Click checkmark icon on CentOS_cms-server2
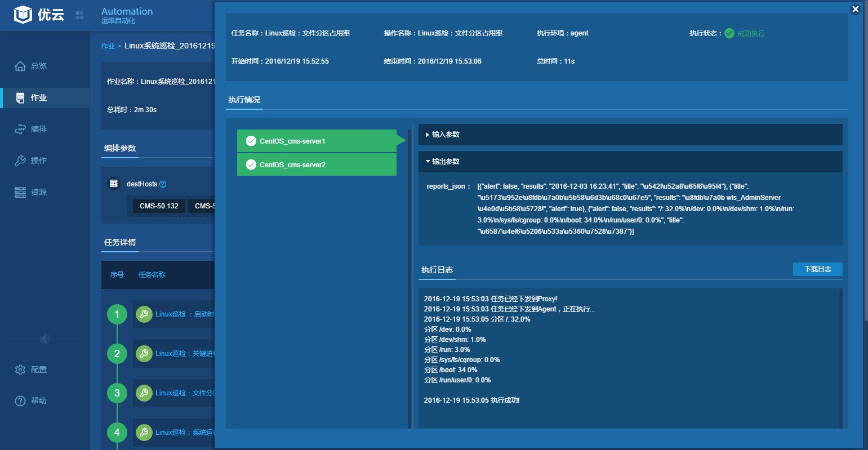This screenshot has width=868, height=450. click(x=251, y=164)
